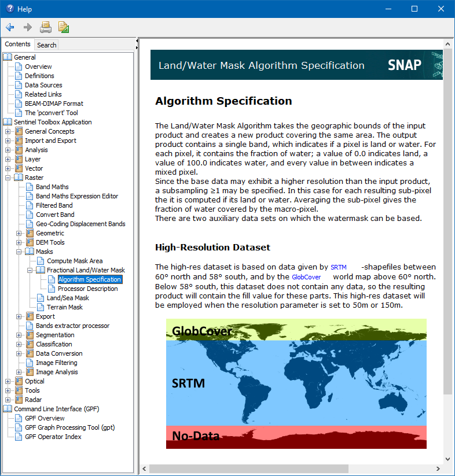Click the page icon beside Terrain Mask
Viewport: 455px width, 476px height.
coord(41,307)
